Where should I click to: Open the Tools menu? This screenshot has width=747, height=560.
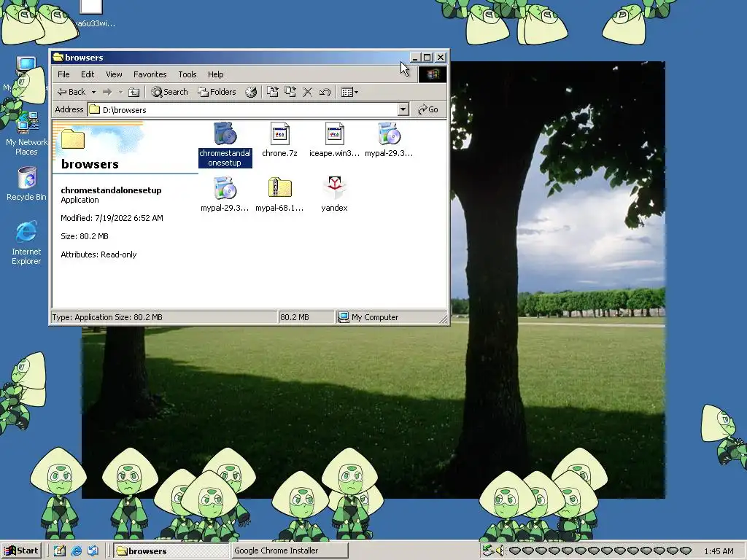[187, 74]
